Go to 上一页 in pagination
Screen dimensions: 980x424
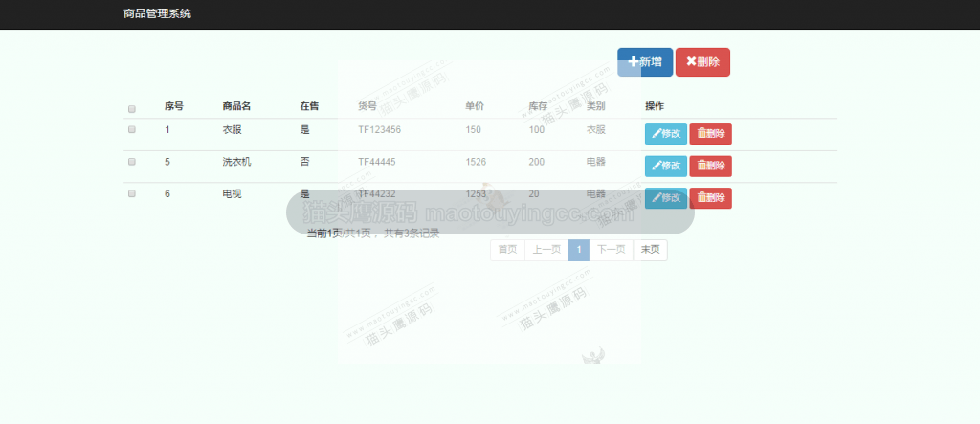point(546,250)
